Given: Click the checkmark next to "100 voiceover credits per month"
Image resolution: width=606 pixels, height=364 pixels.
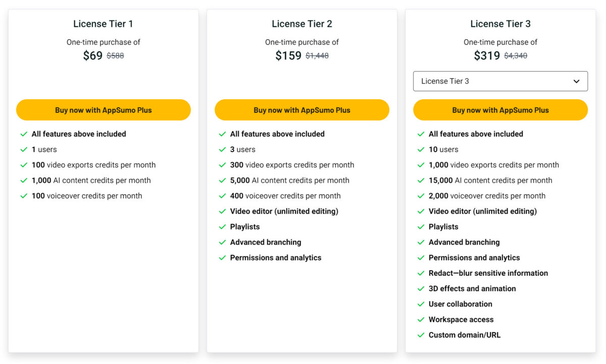Looking at the screenshot, I should 24,196.
